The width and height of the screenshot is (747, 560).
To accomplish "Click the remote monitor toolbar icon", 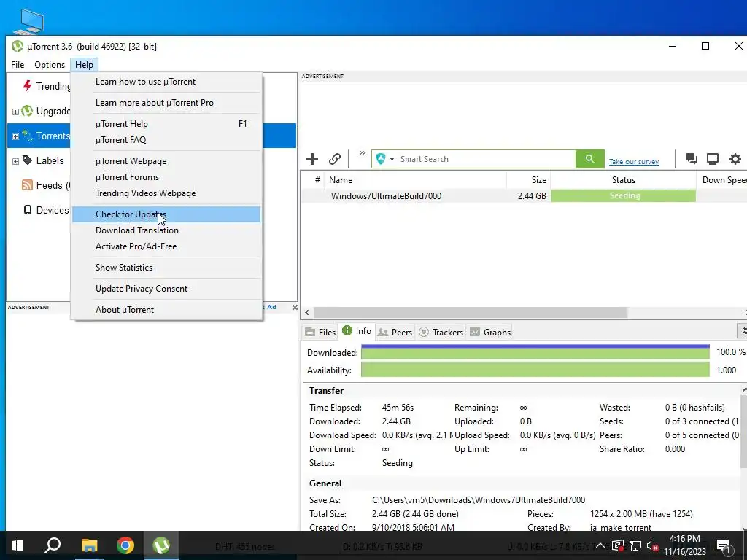I will coord(713,158).
